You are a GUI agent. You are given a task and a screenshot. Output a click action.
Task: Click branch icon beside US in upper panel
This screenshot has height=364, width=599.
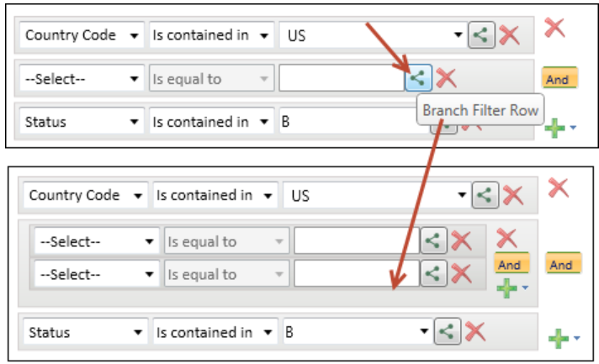tap(481, 35)
